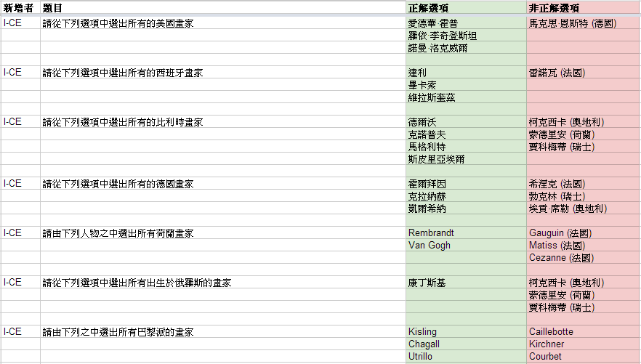
Task: Click the Rembrandt cell
Action: [x=466, y=233]
